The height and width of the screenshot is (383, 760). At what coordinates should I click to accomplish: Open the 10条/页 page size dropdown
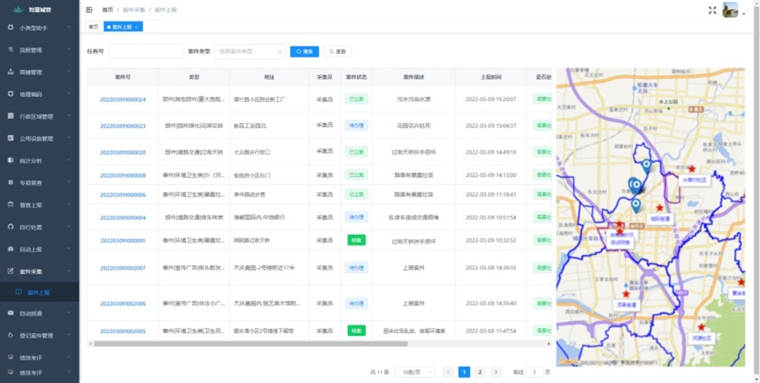pos(414,372)
